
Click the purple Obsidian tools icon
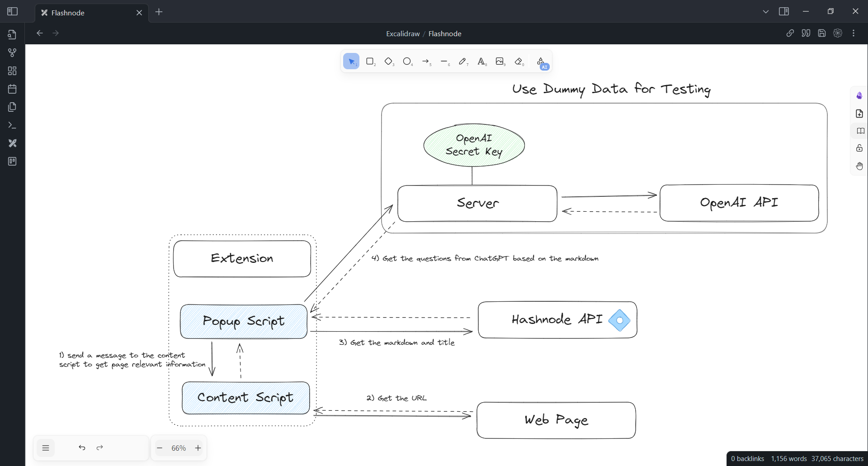click(x=860, y=96)
